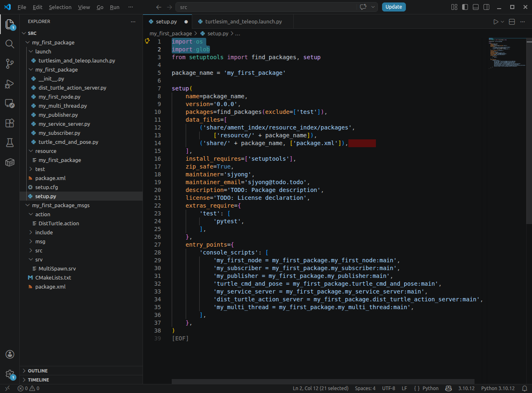Open the container-shaped activity bar view

click(10, 162)
